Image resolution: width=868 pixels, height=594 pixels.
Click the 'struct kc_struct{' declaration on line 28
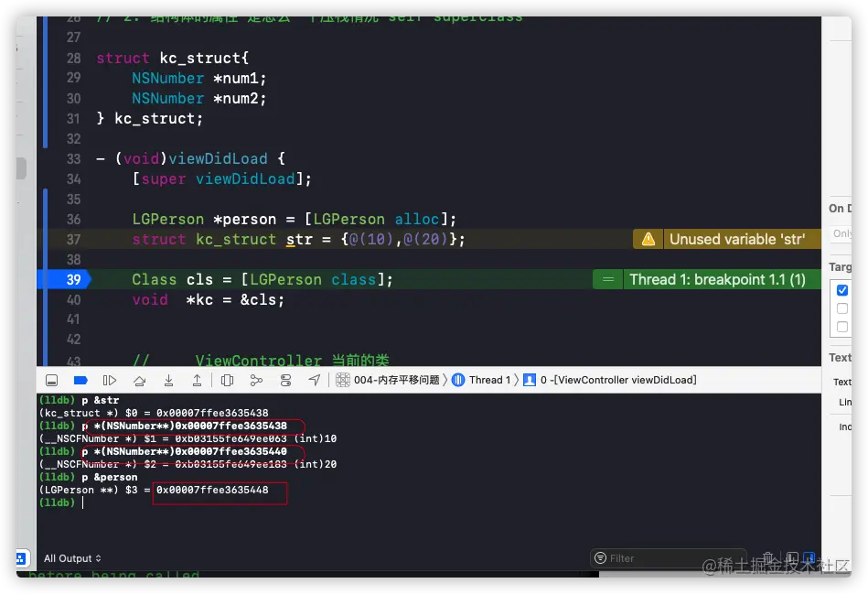(172, 59)
